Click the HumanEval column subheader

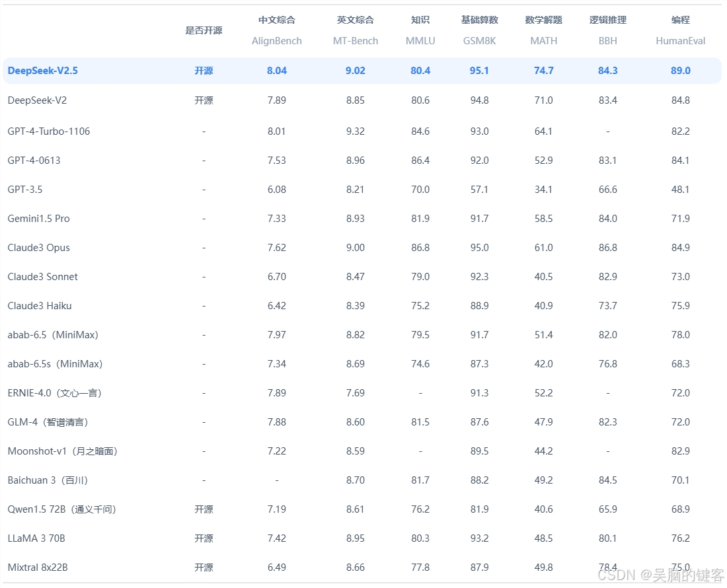pyautogui.click(x=681, y=41)
